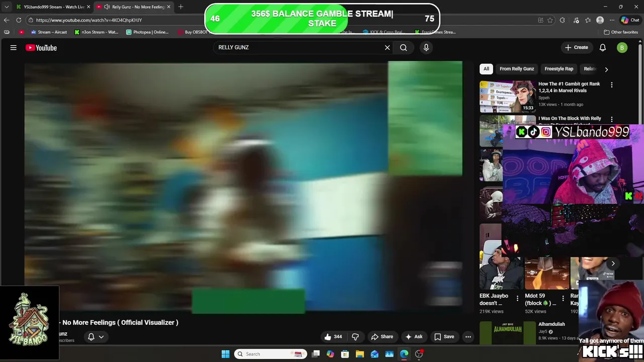Go back in browser history

point(7,20)
